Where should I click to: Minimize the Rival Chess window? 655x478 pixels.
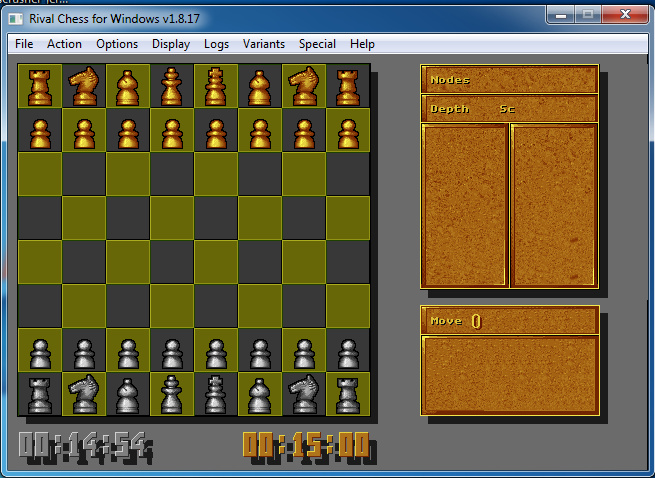tap(561, 15)
